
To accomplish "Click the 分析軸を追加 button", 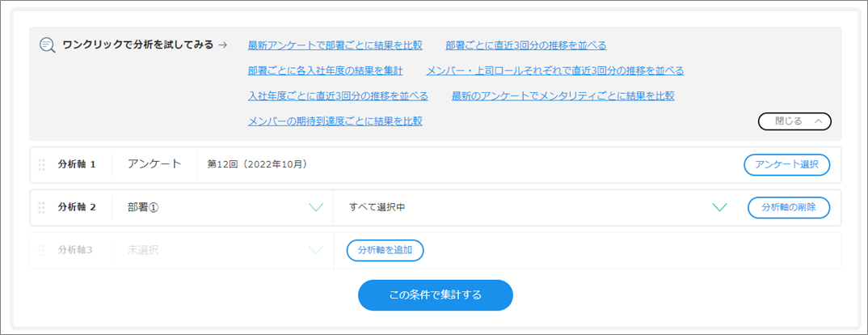I will tap(386, 250).
